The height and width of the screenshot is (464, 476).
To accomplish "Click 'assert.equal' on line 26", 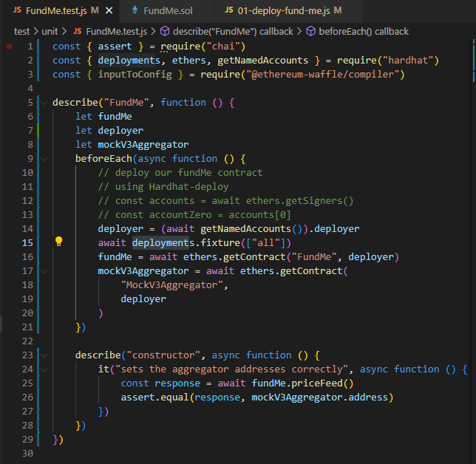I will [154, 398].
